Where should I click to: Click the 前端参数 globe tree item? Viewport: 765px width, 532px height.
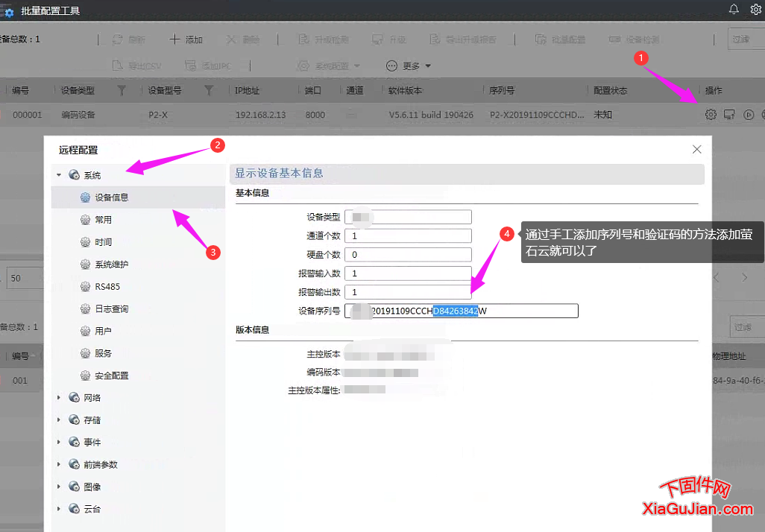coord(93,464)
